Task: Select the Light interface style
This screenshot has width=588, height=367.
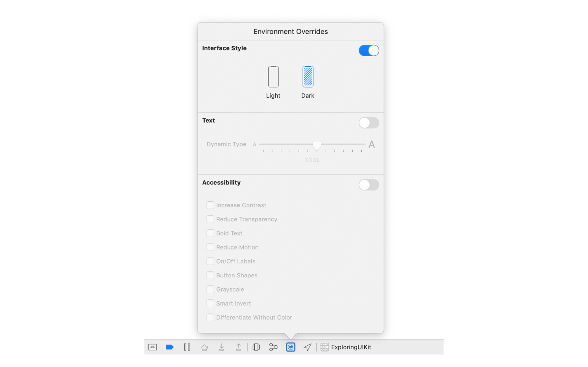Action: tap(273, 77)
